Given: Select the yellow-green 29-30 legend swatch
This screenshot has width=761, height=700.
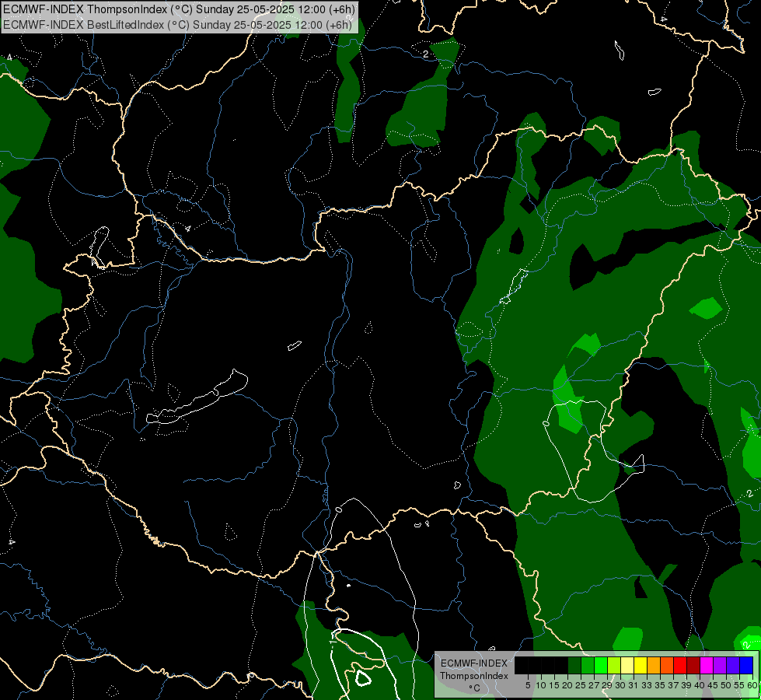Looking at the screenshot, I should tap(614, 665).
